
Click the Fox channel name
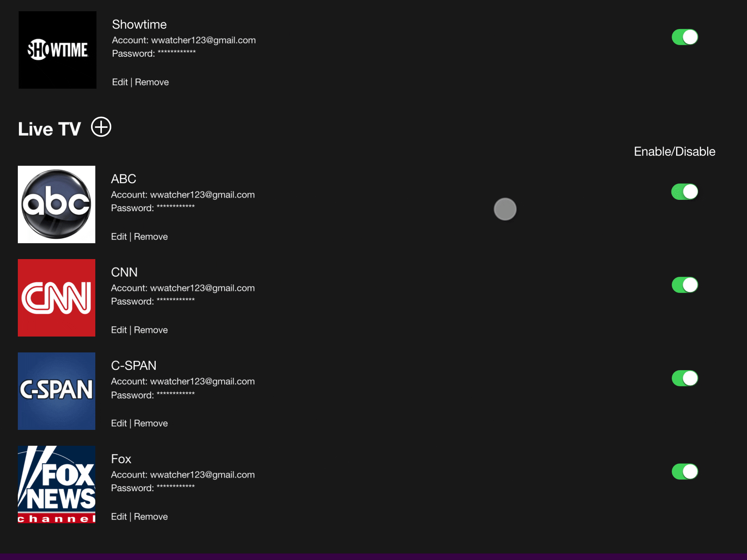tap(121, 459)
